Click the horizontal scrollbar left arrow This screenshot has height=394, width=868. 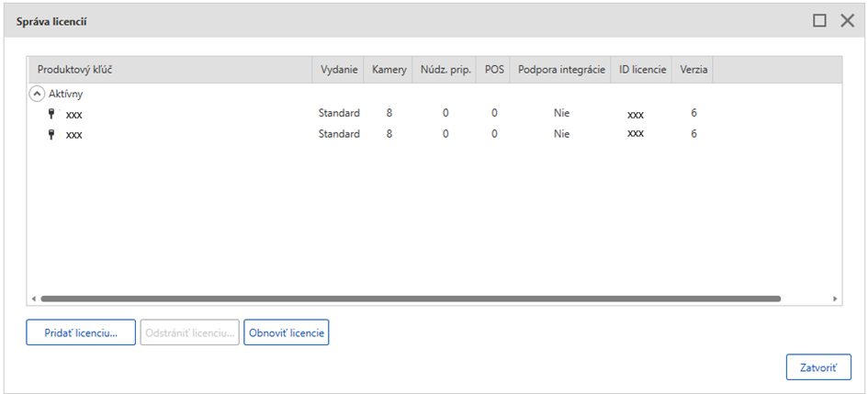click(x=33, y=298)
